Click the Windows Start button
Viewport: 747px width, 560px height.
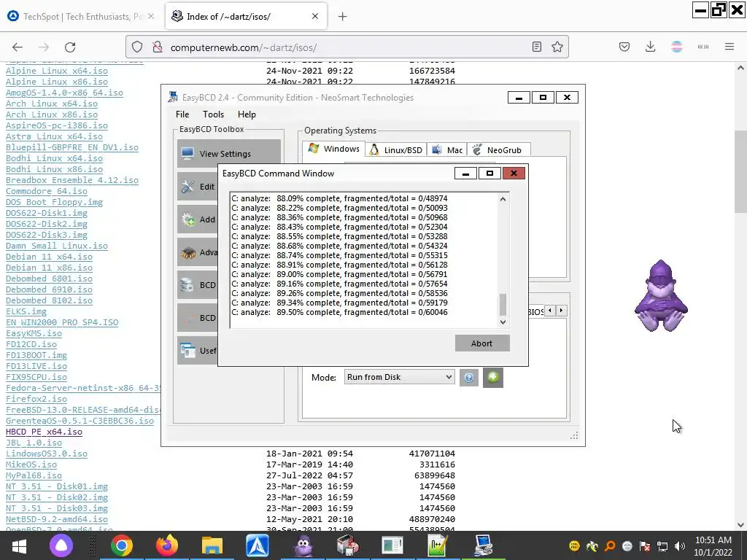click(x=18, y=545)
